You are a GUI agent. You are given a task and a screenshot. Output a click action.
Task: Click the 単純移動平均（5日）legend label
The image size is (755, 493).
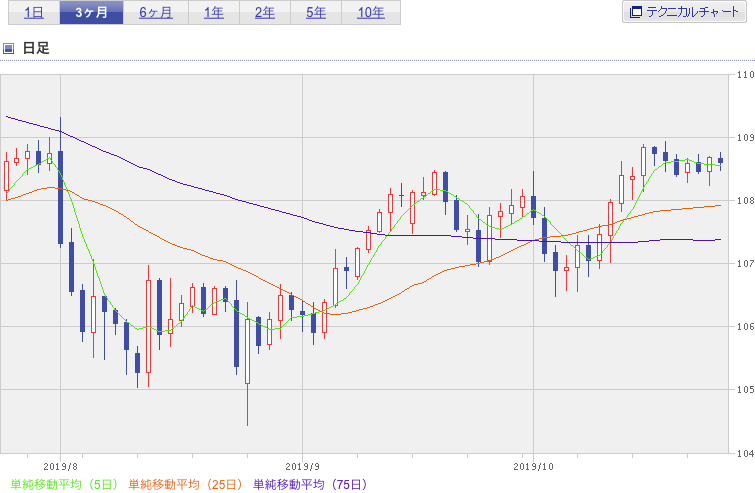point(64,484)
